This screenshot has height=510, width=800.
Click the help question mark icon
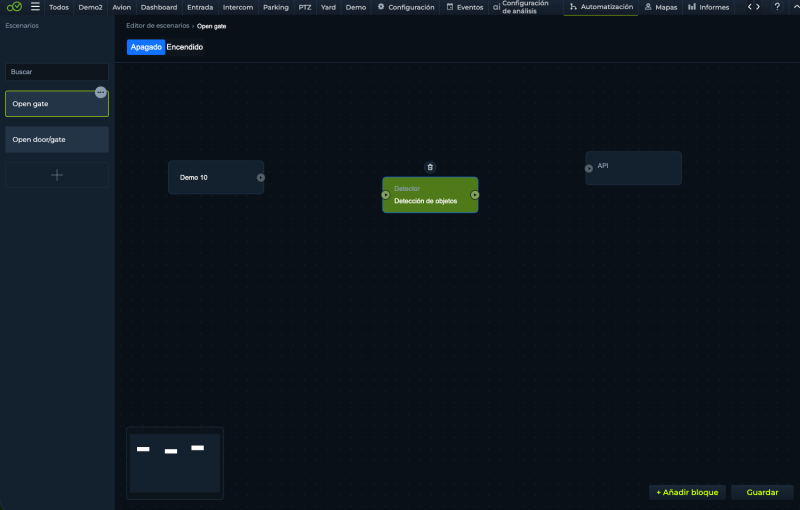click(x=777, y=7)
